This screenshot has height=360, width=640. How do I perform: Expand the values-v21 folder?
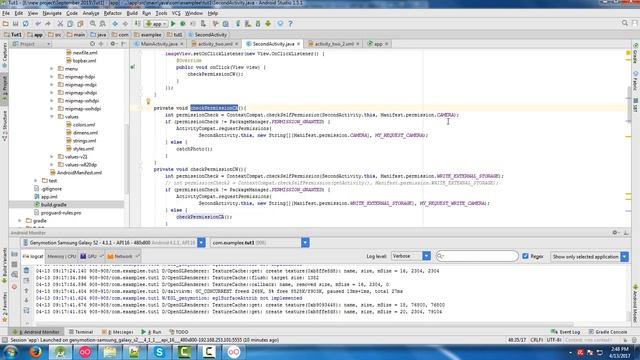pyautogui.click(x=51, y=157)
